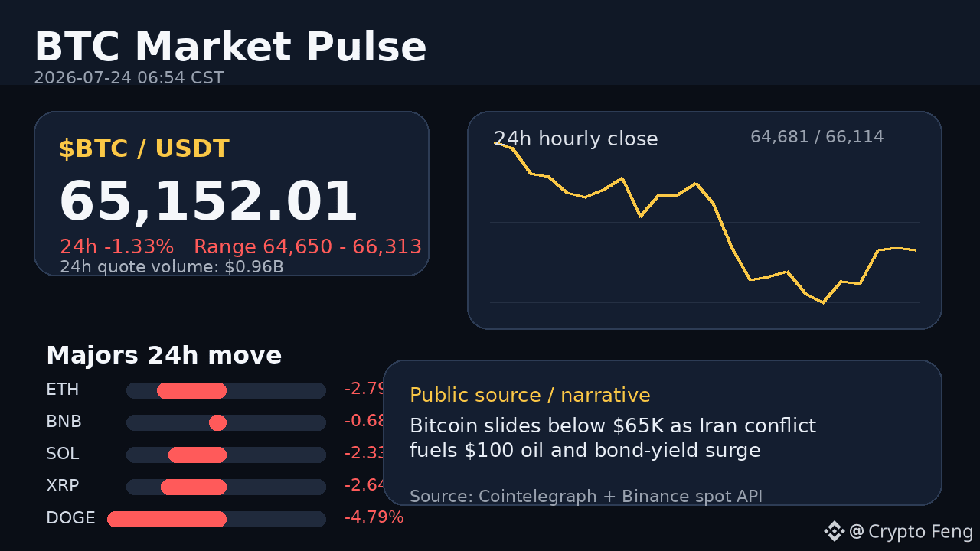This screenshot has height=551, width=980.
Task: Click the Source: Cointelegraph + Binance spot API line
Action: (x=586, y=496)
